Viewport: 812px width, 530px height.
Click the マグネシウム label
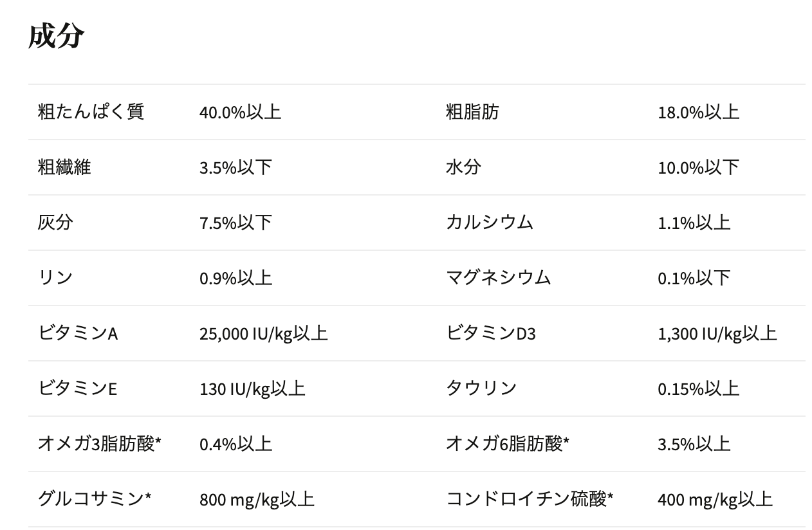pos(499,278)
